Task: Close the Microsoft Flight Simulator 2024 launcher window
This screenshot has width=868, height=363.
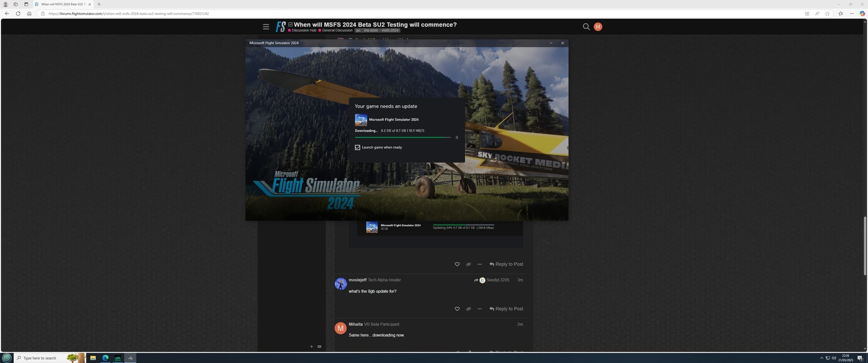Action: [x=562, y=43]
